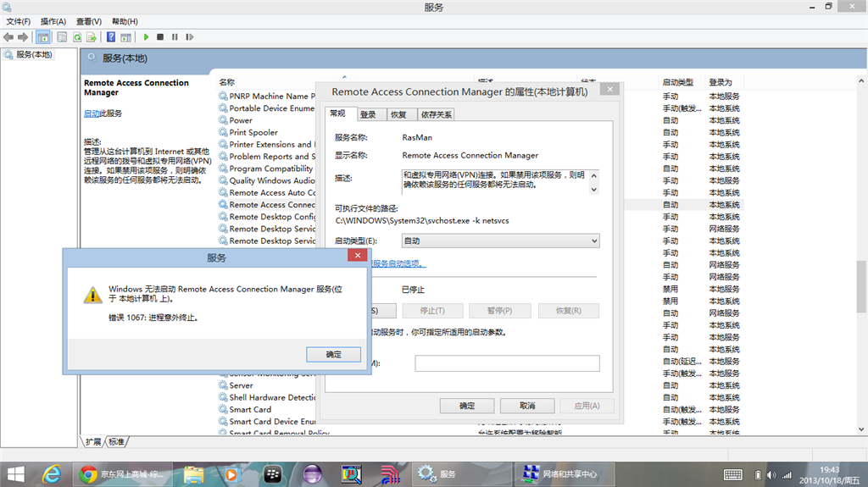Select the Server service row
The image size is (868, 487).
(x=241, y=385)
